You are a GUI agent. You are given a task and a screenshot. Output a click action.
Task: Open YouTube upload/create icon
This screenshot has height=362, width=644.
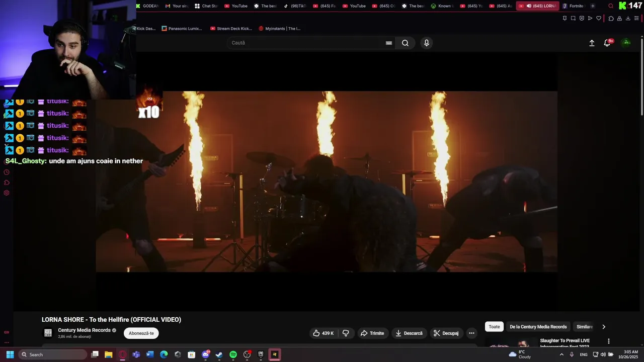(x=592, y=43)
